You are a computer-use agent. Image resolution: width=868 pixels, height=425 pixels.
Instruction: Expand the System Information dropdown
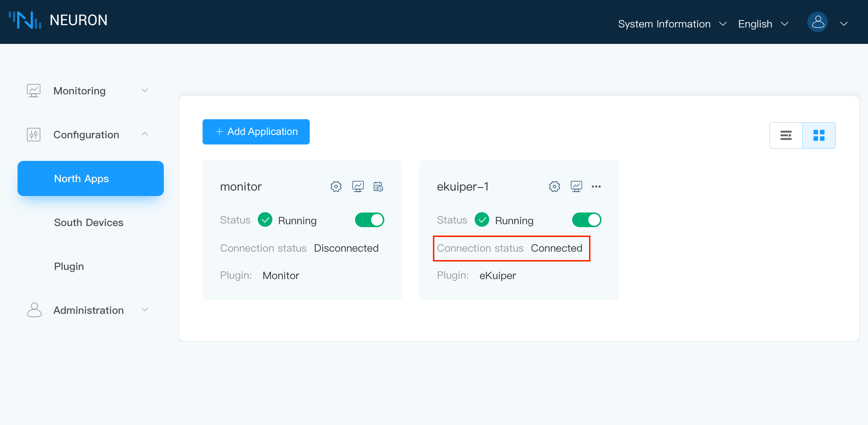(672, 24)
